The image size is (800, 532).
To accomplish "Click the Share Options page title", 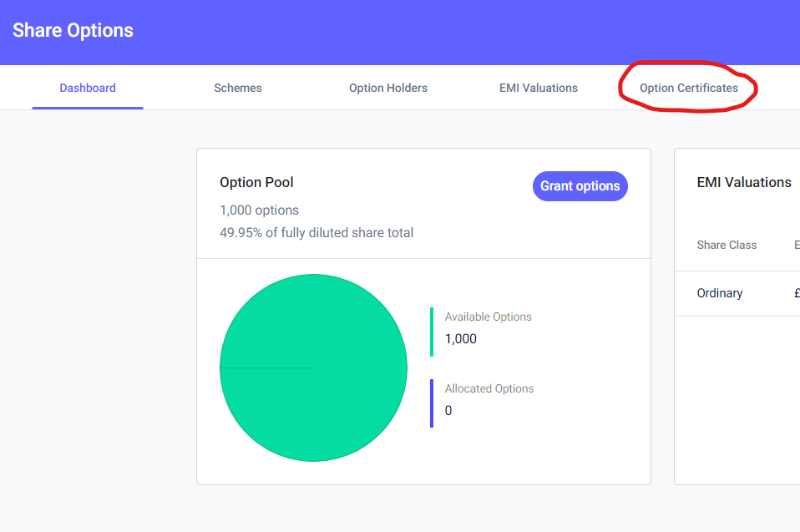I will coord(73,31).
